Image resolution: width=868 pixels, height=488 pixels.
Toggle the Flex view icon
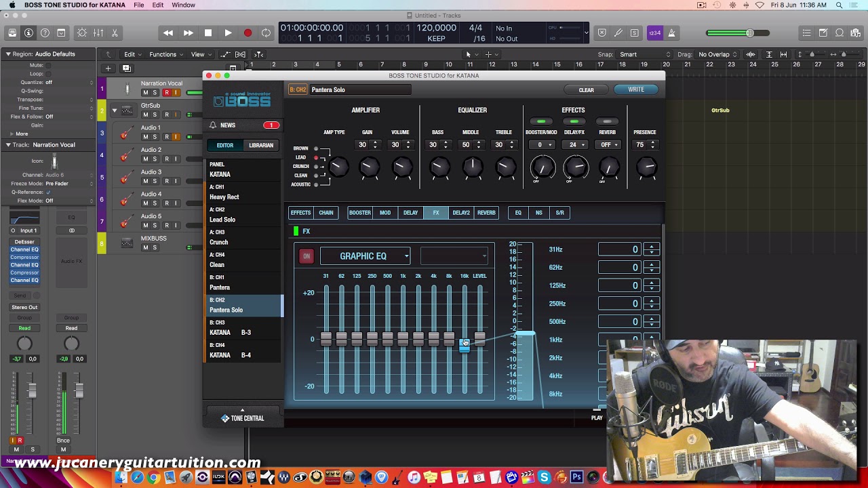240,54
